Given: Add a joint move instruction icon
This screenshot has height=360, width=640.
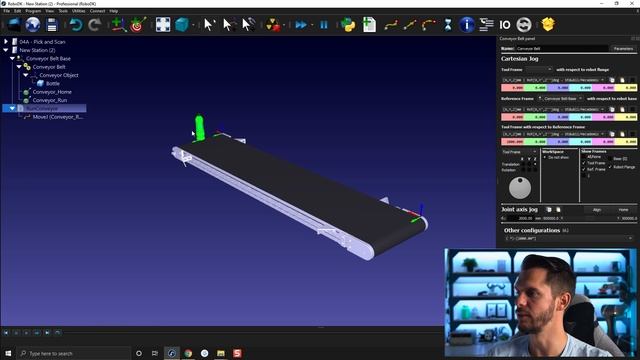Looking at the screenshot, I should tap(391, 25).
